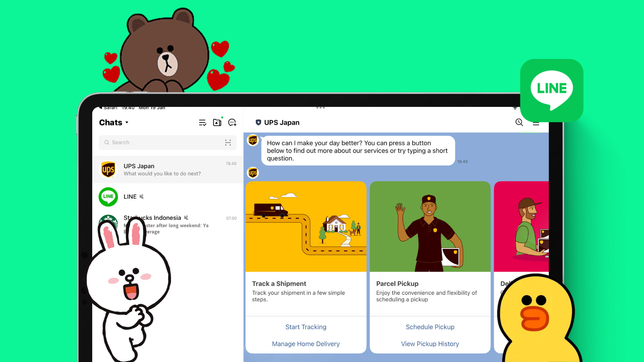Select View Pickup History link
The width and height of the screenshot is (644, 362).
coord(430,344)
